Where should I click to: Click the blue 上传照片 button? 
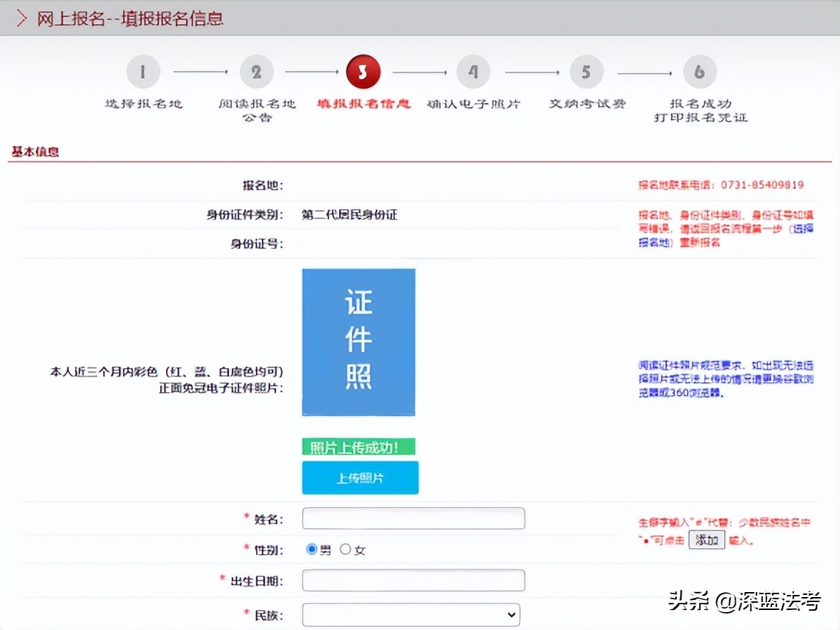coord(360,478)
